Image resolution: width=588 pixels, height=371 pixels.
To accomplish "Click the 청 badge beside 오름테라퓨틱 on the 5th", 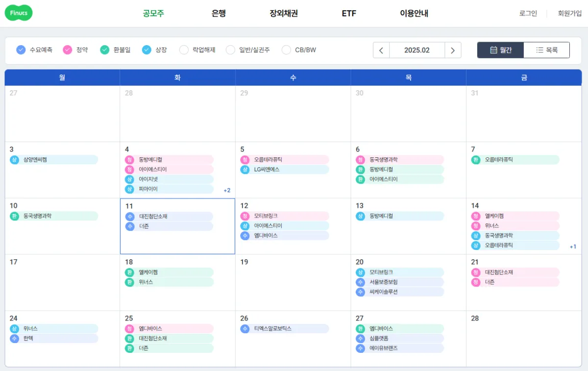I will pos(245,160).
